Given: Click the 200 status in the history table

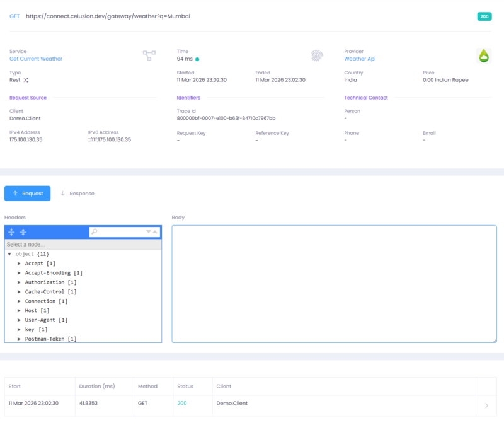Looking at the screenshot, I should pos(181,402).
